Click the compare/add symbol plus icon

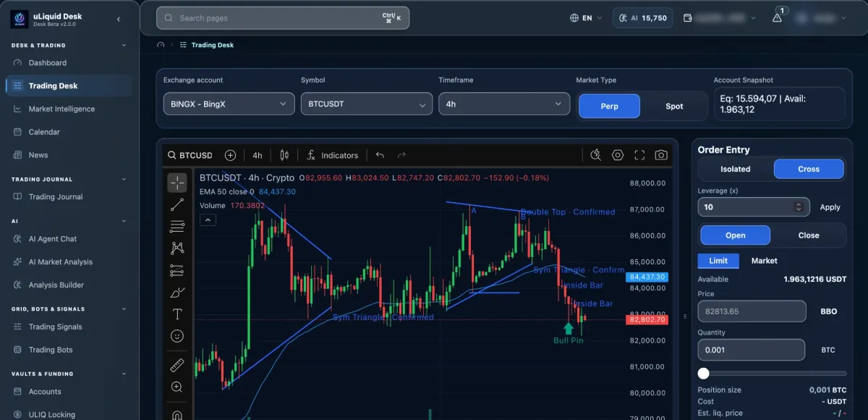(230, 155)
